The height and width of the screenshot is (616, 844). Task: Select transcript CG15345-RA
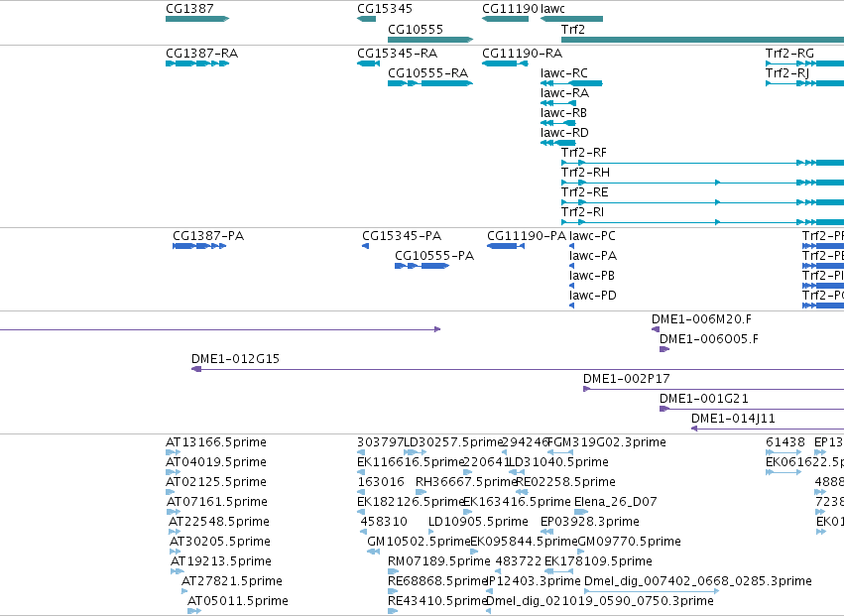pyautogui.click(x=398, y=54)
